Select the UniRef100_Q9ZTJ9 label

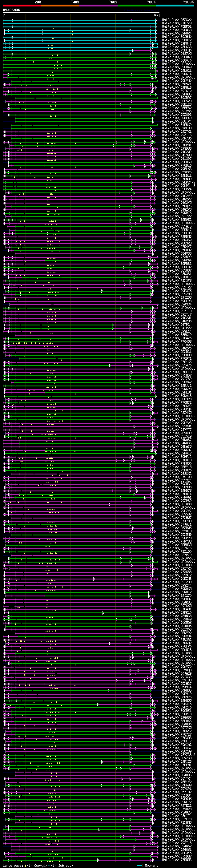pyautogui.click(x=177, y=311)
